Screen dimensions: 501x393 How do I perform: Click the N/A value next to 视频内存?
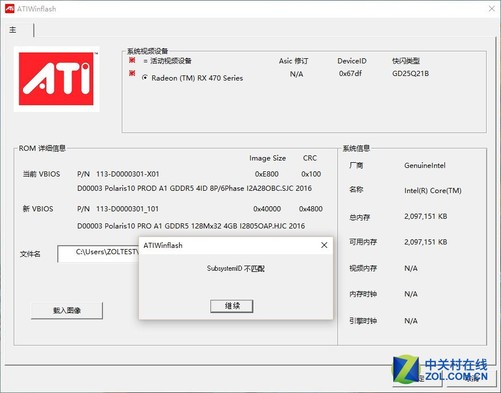point(411,268)
